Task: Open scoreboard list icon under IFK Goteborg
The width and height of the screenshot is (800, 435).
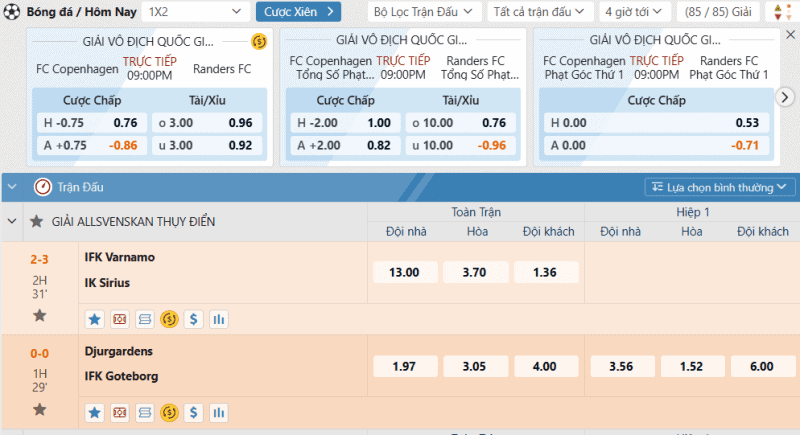Action: 145,411
